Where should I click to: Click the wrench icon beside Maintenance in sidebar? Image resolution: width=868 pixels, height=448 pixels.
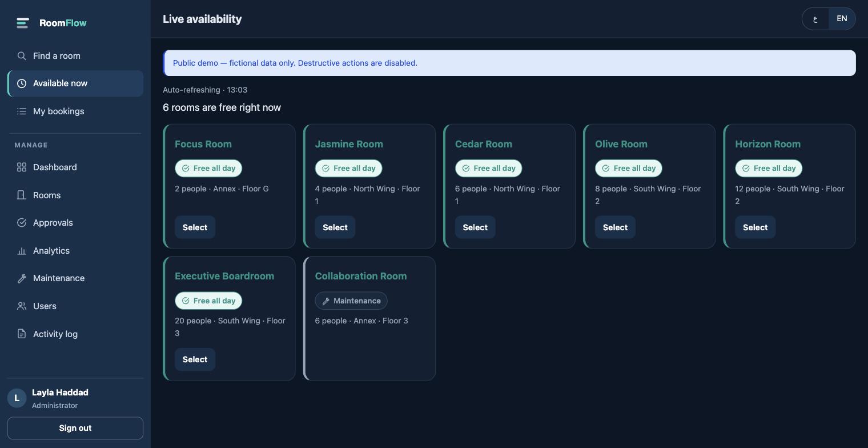coord(22,278)
